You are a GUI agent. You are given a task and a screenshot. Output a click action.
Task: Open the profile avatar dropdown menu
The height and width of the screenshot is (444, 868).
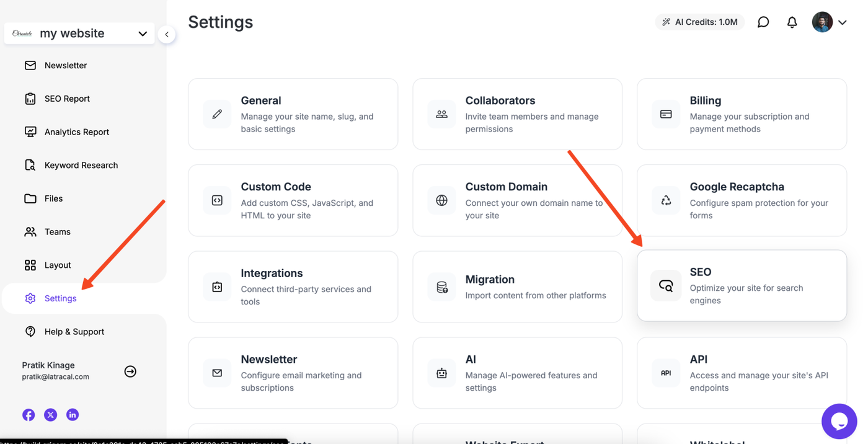click(x=830, y=22)
